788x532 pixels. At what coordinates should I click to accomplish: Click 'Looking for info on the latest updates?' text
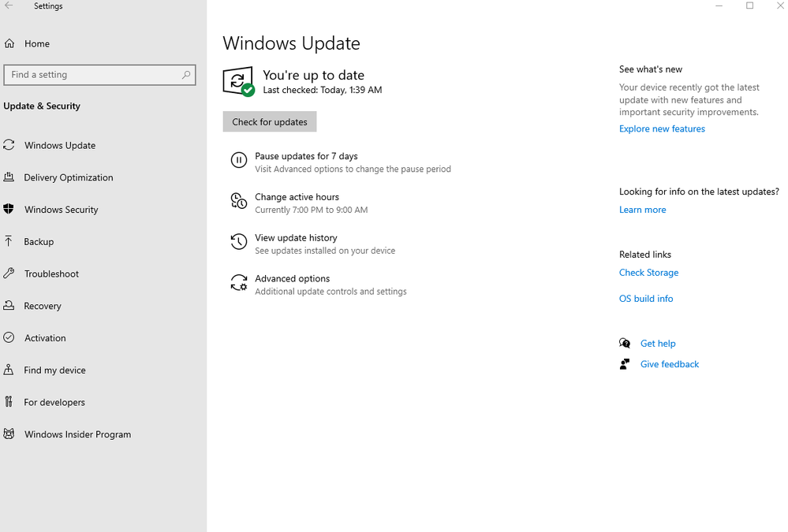pos(699,192)
